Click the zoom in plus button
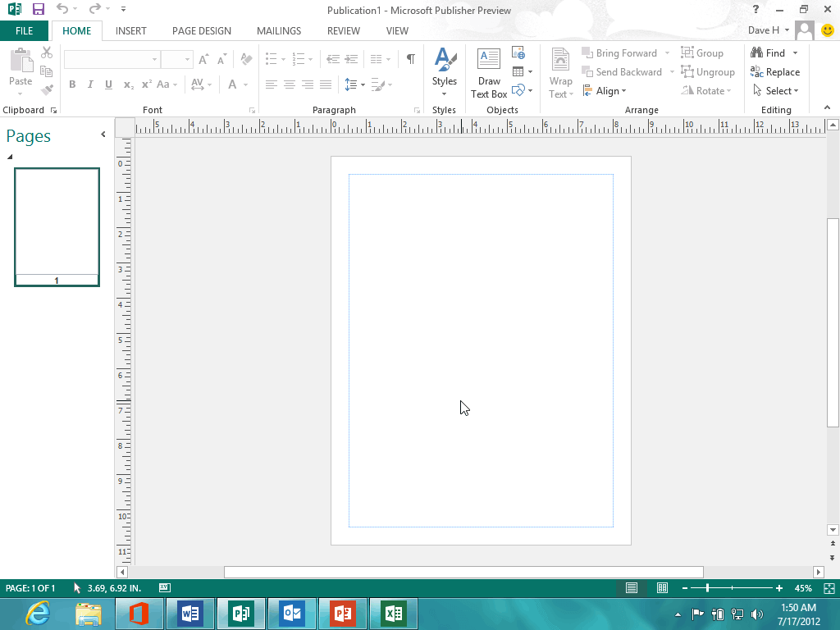The height and width of the screenshot is (630, 840). click(x=779, y=587)
